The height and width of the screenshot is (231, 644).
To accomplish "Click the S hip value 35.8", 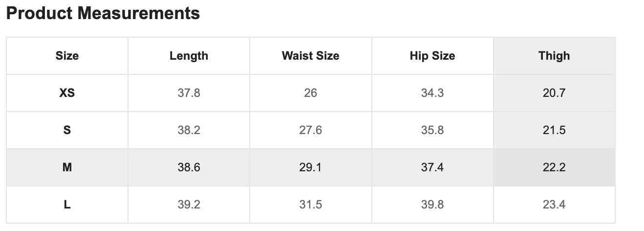I will coord(432,130).
